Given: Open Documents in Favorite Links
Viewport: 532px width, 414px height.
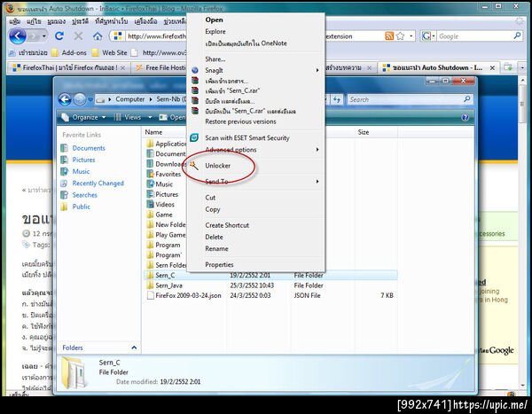Looking at the screenshot, I should tap(89, 148).
